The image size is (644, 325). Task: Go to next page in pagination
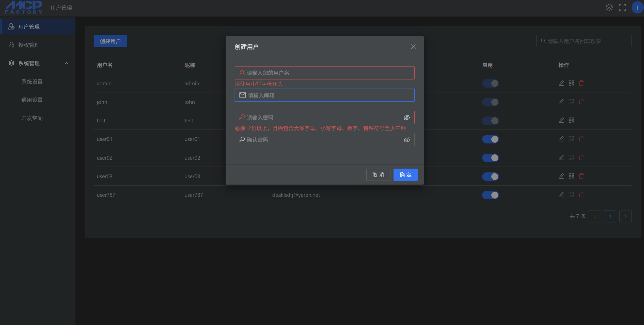pyautogui.click(x=625, y=216)
